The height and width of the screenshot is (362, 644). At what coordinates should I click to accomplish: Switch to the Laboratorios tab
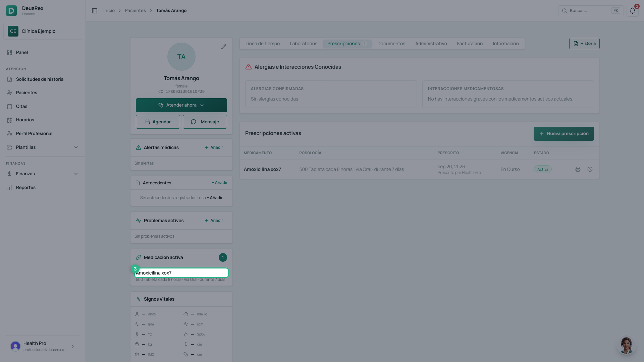(304, 44)
